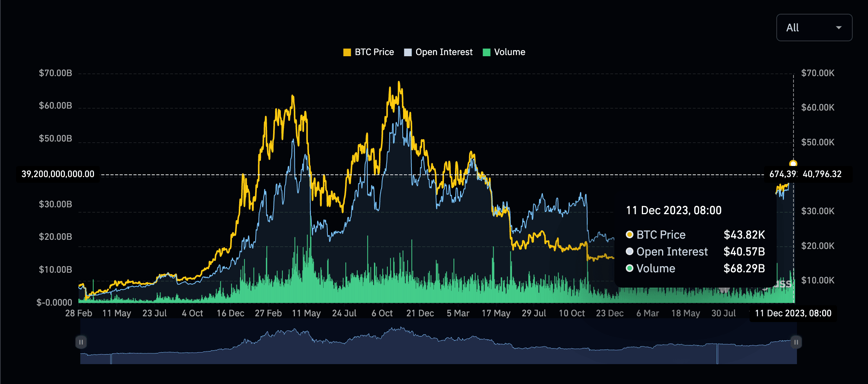The image size is (868, 384).
Task: Click the $70.00K right axis label
Action: 818,73
